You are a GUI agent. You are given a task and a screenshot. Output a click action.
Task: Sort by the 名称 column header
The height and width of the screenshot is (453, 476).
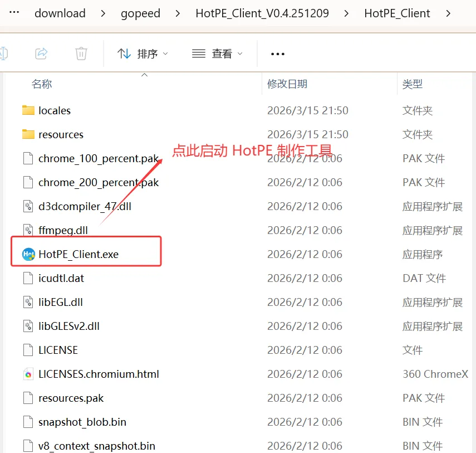42,84
